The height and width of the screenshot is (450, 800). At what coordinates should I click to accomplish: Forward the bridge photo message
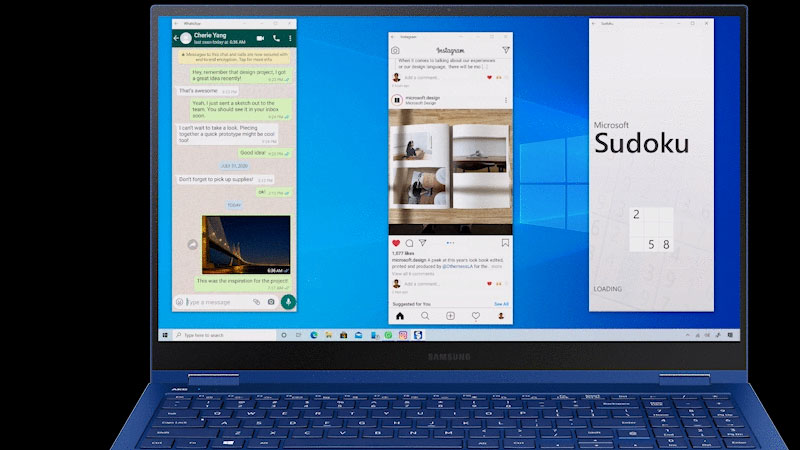[192, 245]
